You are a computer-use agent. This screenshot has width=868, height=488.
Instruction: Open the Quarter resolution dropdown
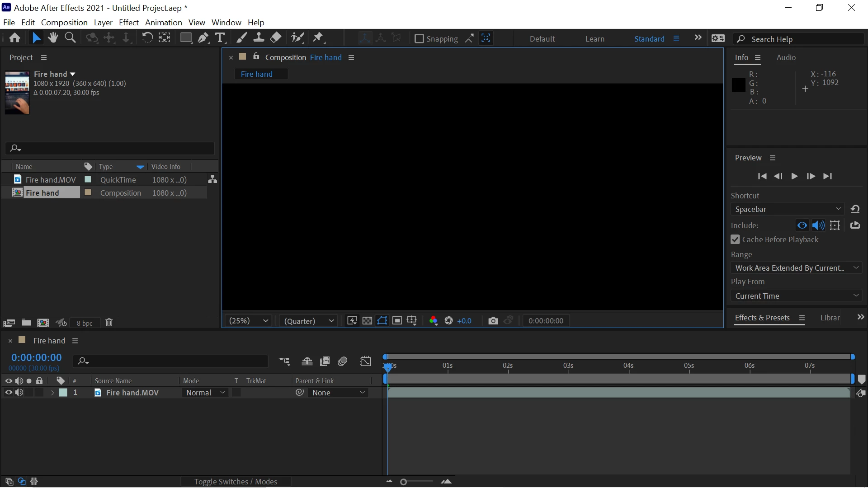coord(309,321)
